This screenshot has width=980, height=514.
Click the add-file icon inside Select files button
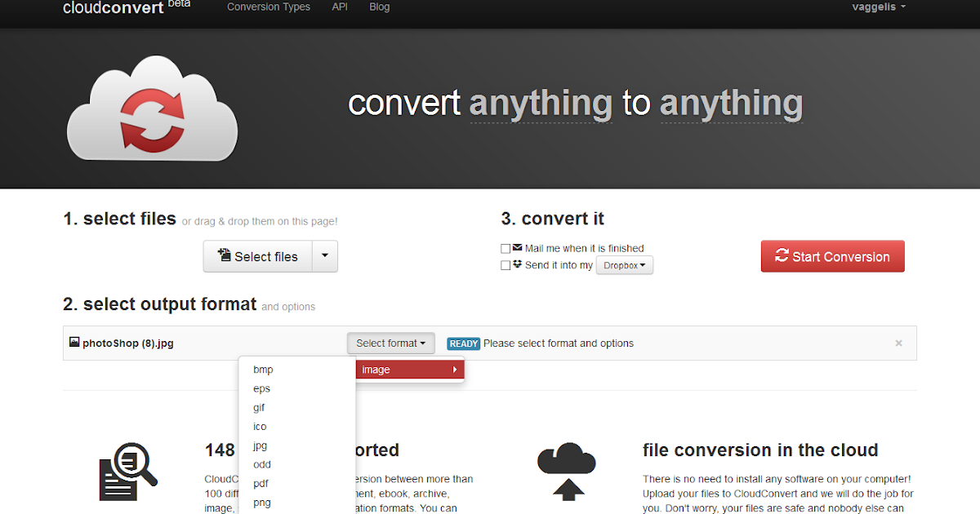click(224, 256)
